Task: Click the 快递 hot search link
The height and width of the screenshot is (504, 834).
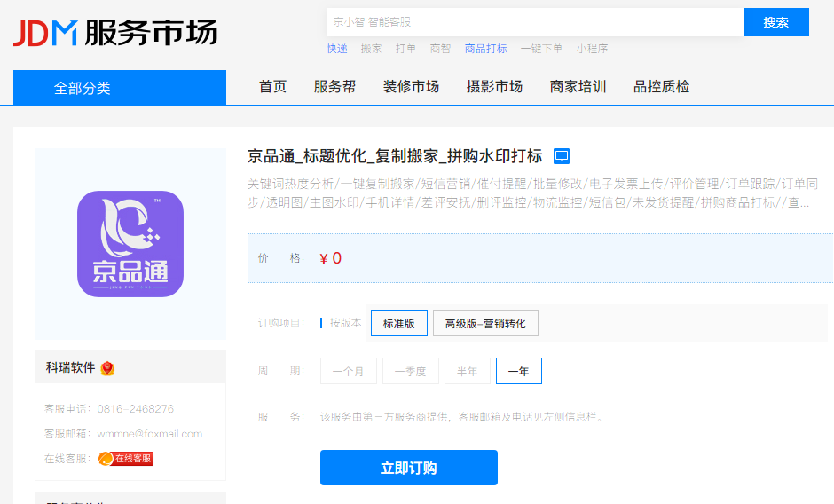Action: point(336,49)
